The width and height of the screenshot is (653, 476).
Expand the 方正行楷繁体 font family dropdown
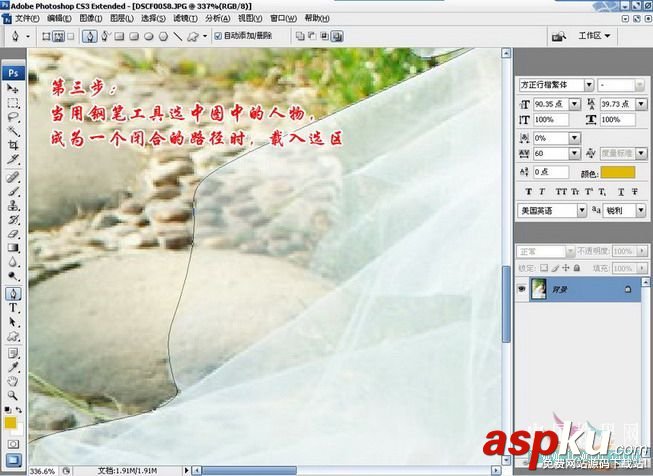coord(588,85)
